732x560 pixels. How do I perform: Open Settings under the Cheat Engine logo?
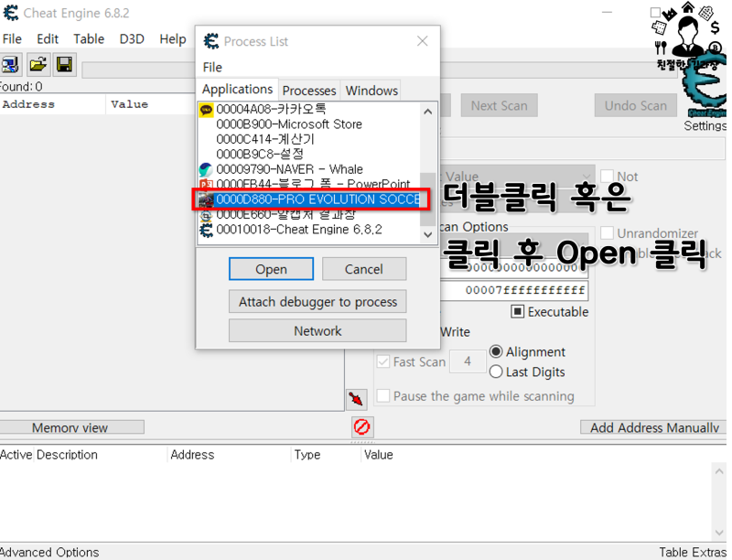click(x=705, y=125)
